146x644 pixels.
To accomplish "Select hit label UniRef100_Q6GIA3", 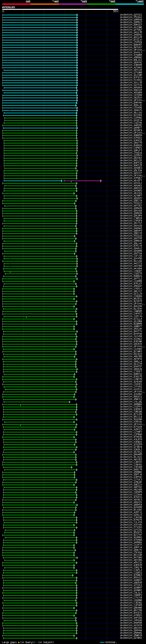I will (x=131, y=628).
